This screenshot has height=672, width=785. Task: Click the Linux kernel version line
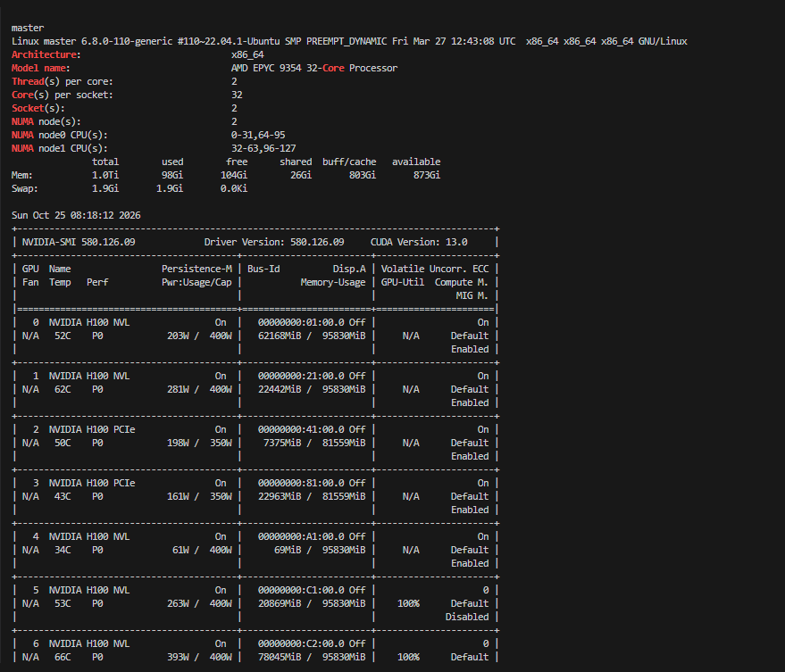click(349, 42)
